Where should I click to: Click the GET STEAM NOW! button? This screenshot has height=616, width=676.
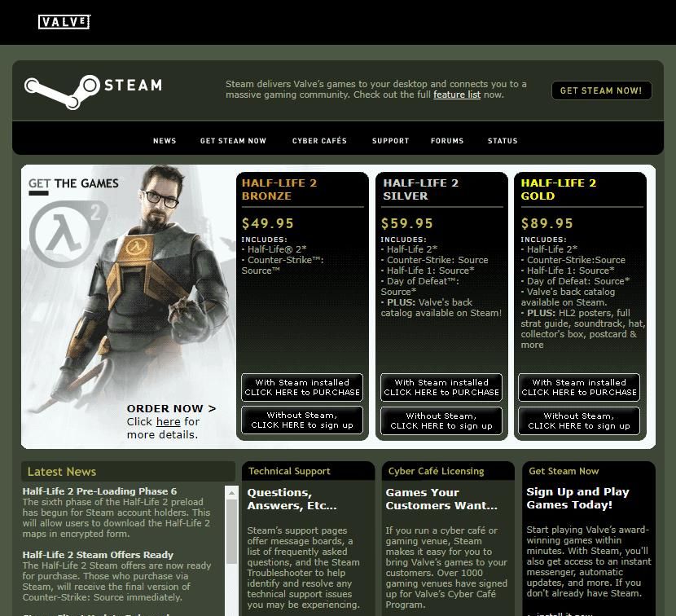tap(601, 90)
